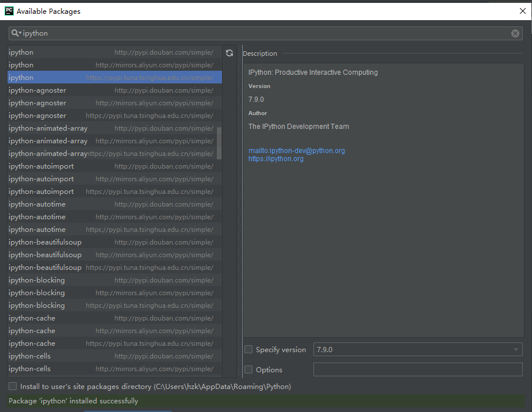The image size is (532, 412).
Task: Select ipython-blocking from tsinghua mirror
Action: pos(114,306)
